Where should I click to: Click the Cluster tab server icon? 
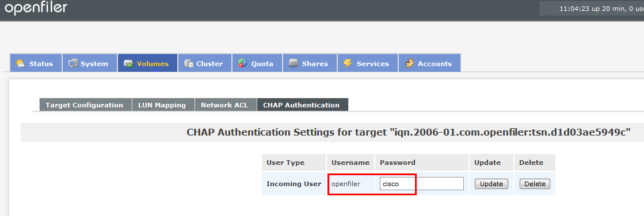189,64
